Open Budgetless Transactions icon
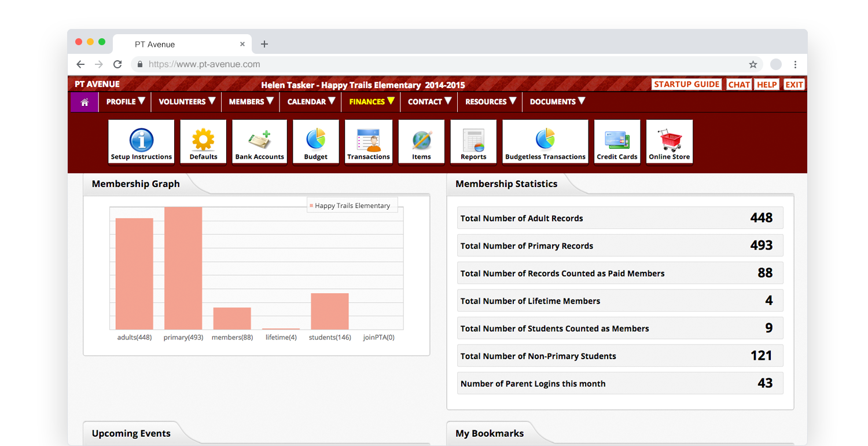 545,142
